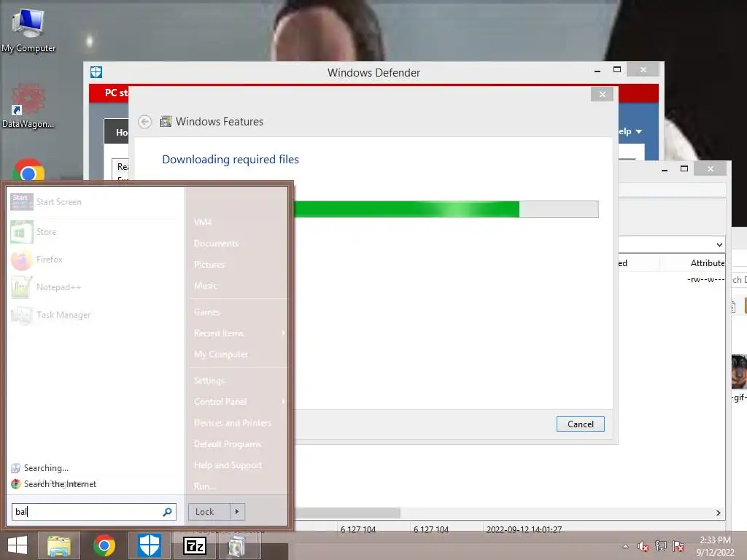Click the scroll right arrow in file window
This screenshot has width=747, height=560.
click(719, 513)
